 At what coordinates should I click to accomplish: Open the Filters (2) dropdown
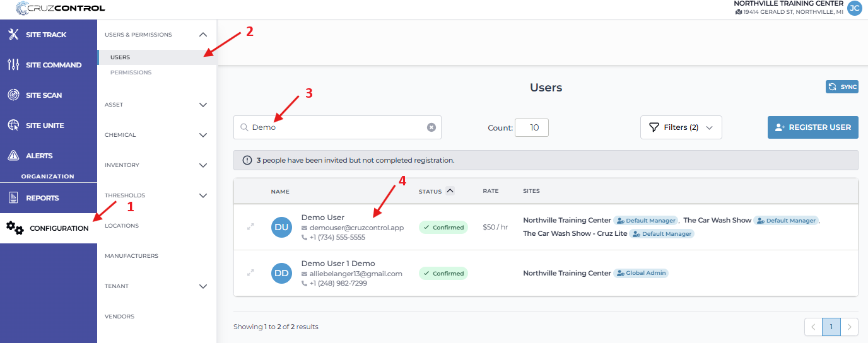pyautogui.click(x=681, y=127)
